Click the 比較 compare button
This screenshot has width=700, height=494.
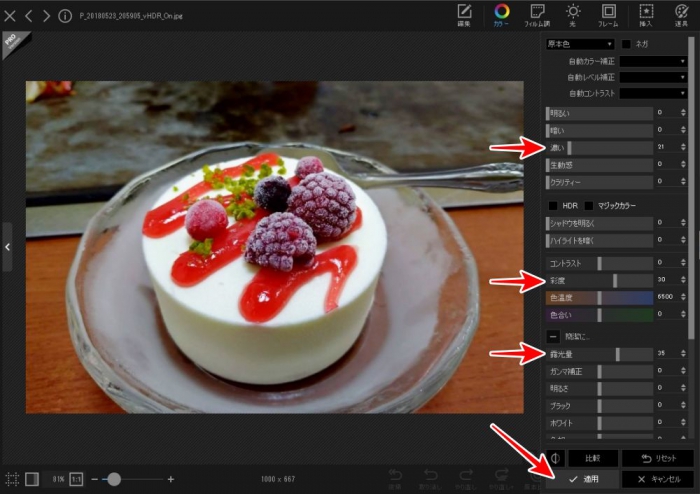[593, 458]
